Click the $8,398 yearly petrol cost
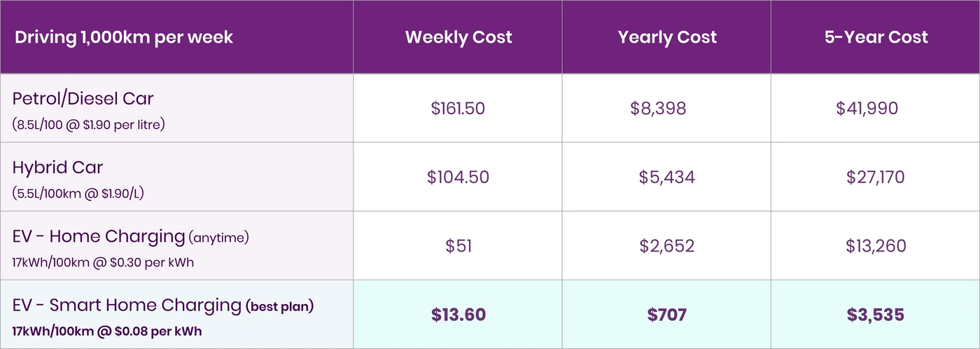This screenshot has width=980, height=349. point(658,108)
